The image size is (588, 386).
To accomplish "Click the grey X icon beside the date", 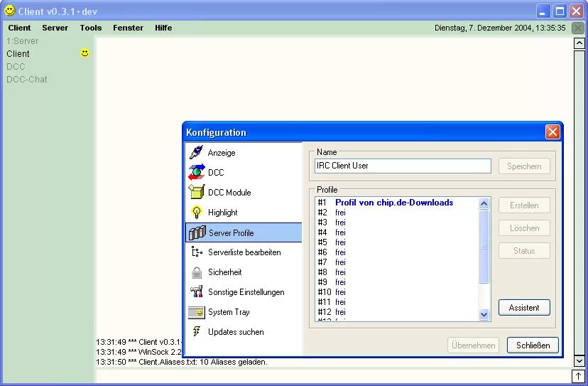I will pos(578,28).
